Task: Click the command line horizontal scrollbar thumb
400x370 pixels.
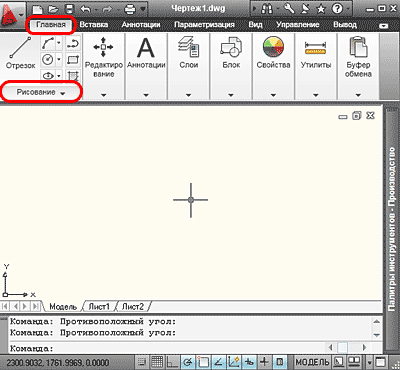Action: tap(342, 348)
